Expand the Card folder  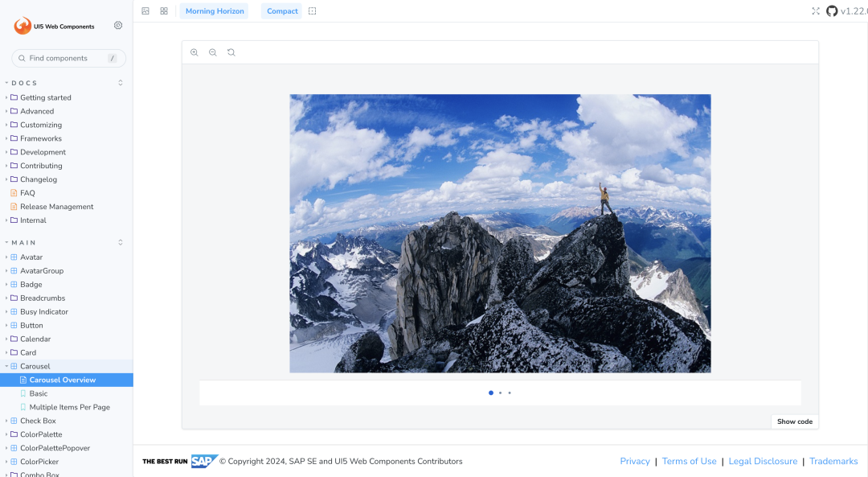(28, 353)
